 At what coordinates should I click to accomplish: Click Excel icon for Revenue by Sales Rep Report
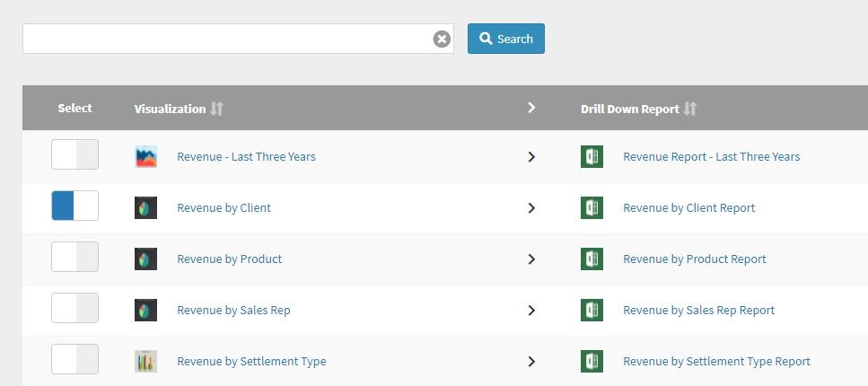point(592,310)
